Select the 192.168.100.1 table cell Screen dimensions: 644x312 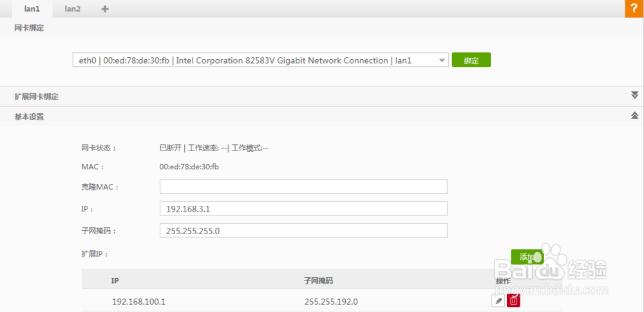click(138, 301)
